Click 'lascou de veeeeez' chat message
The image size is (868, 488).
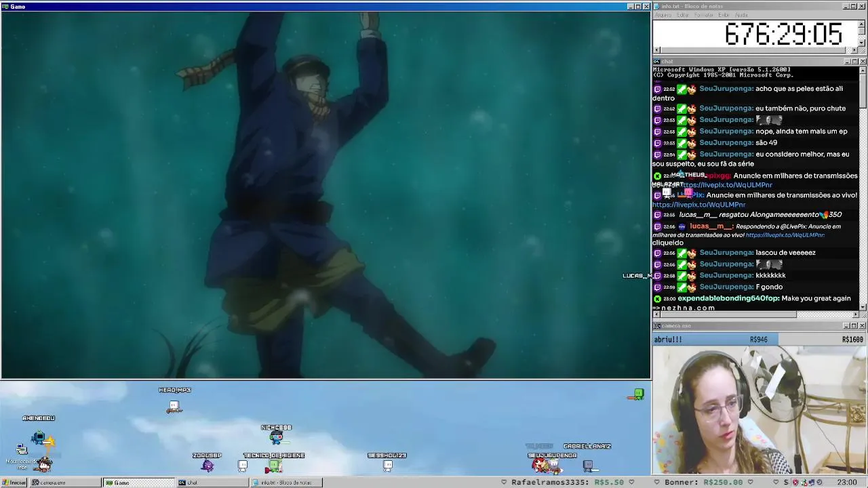(x=785, y=253)
